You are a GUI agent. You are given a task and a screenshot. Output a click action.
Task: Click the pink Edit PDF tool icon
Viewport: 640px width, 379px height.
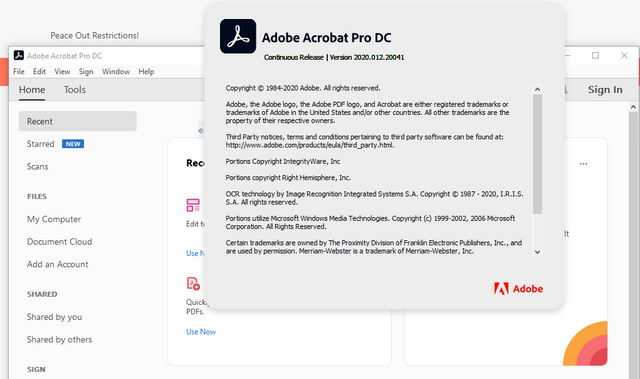[x=193, y=205]
